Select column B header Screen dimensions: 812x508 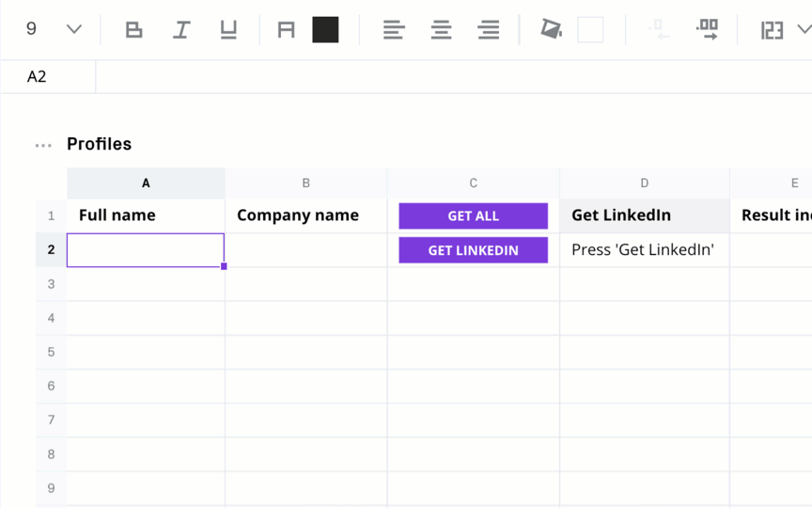306,183
